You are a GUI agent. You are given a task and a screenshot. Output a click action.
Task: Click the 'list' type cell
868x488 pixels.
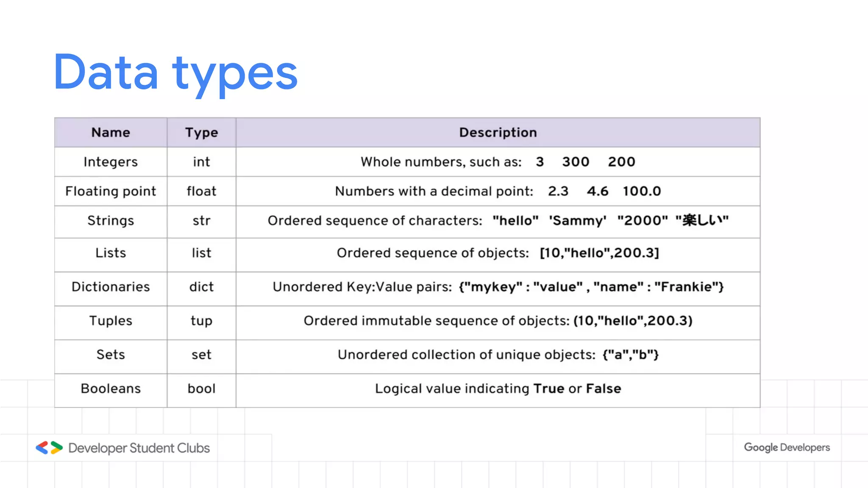201,253
